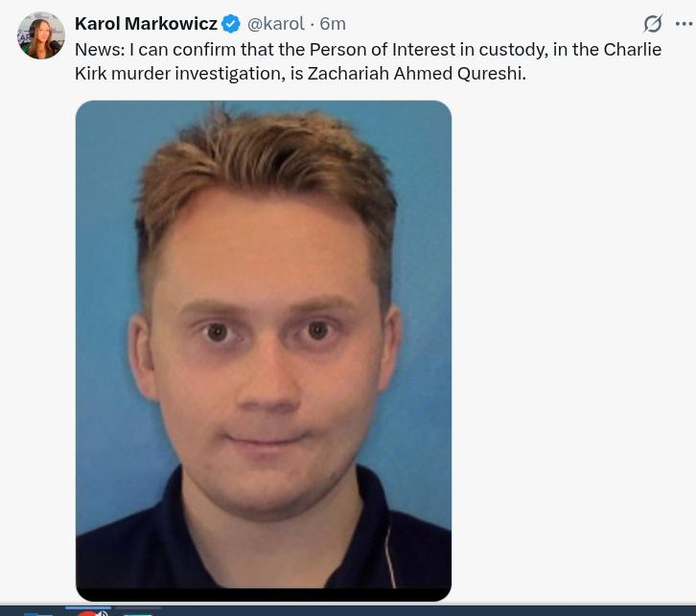Click the folder icon in the taskbar
This screenshot has width=696, height=616.
[38, 614]
